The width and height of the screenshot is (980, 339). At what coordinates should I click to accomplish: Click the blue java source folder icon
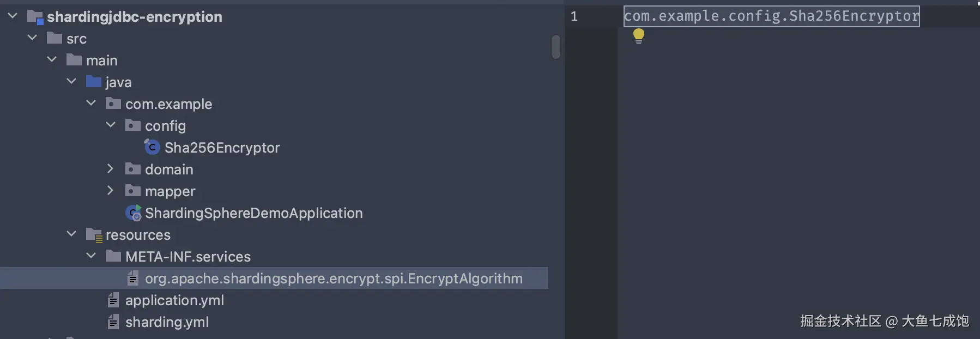tap(94, 82)
